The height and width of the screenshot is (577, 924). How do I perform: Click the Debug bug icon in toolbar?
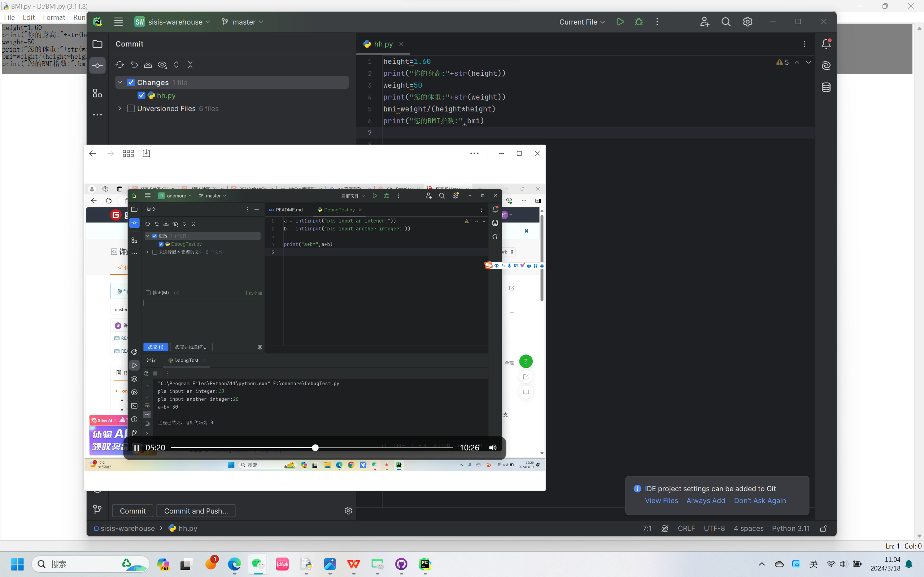coord(639,22)
